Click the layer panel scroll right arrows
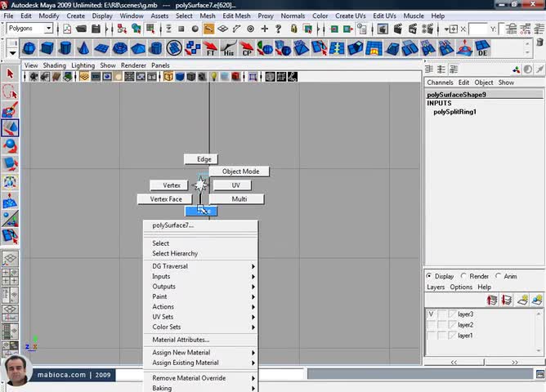This screenshot has width=546, height=392. pyautogui.click(x=514, y=362)
